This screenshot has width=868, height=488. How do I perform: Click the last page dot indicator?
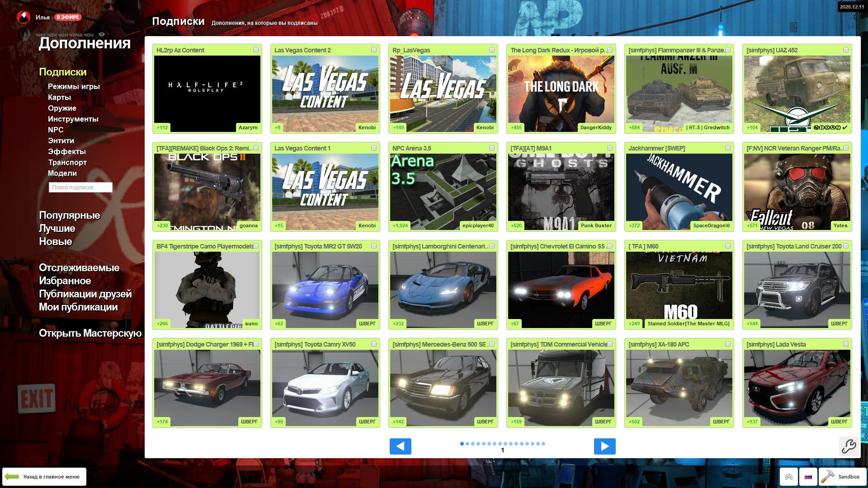(x=543, y=444)
